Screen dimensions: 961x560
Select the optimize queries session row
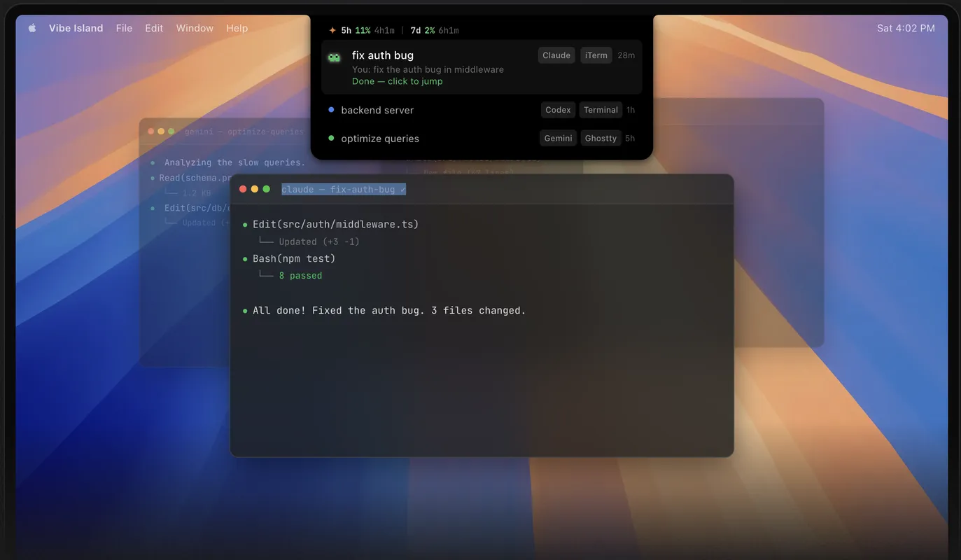tap(482, 139)
